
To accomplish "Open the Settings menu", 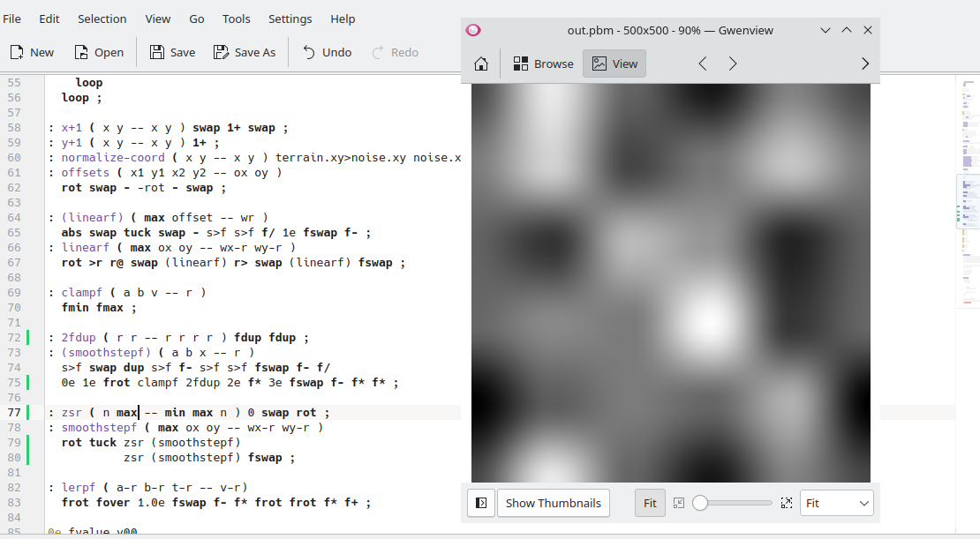I will tap(290, 19).
